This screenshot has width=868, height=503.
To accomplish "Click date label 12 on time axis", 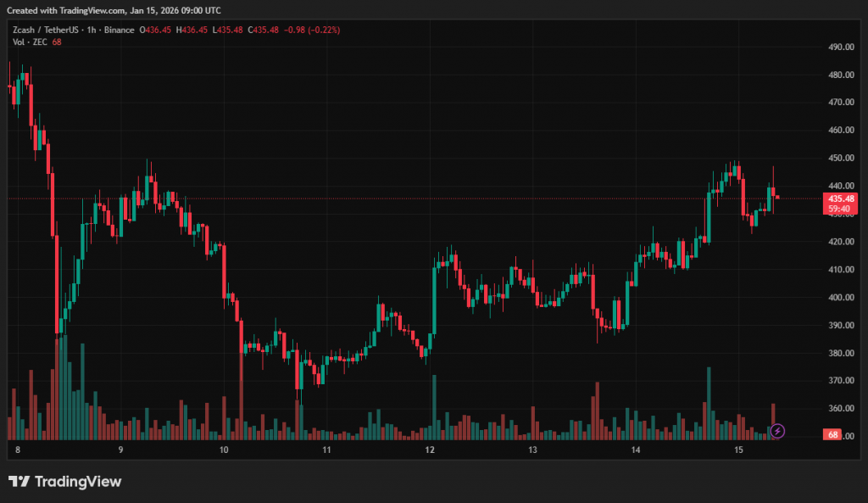I will click(x=430, y=450).
